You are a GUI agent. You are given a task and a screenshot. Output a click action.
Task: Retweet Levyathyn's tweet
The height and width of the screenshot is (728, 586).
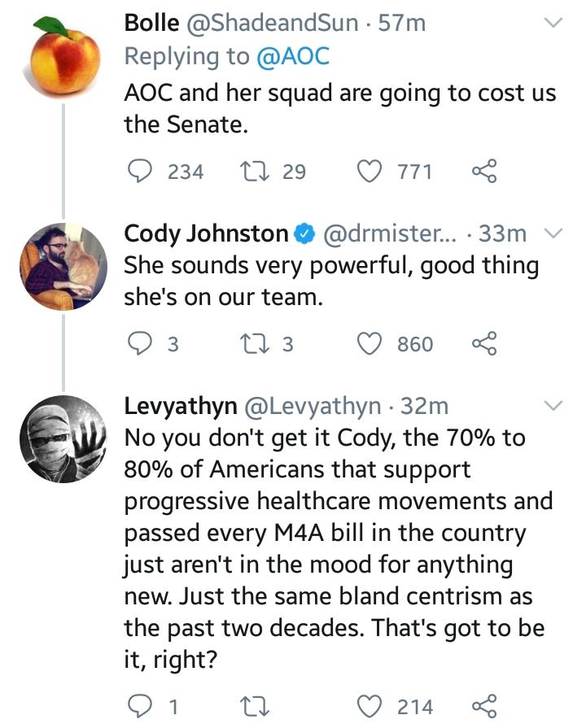254,707
